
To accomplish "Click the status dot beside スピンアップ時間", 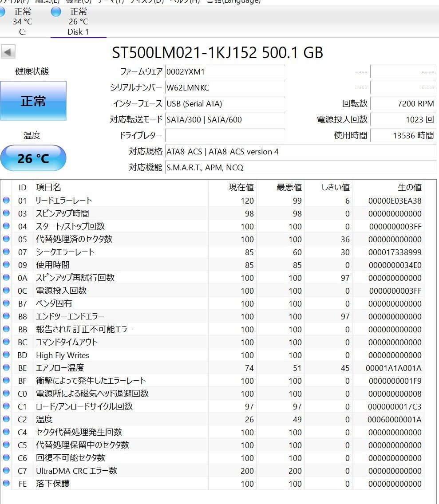I will (6, 213).
